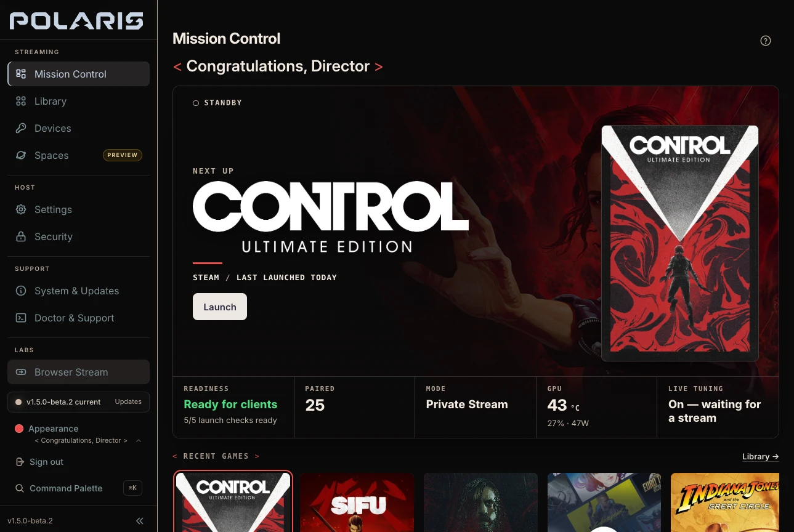The width and height of the screenshot is (794, 532).
Task: Click "On — waiting for a stream"
Action: [x=715, y=411]
